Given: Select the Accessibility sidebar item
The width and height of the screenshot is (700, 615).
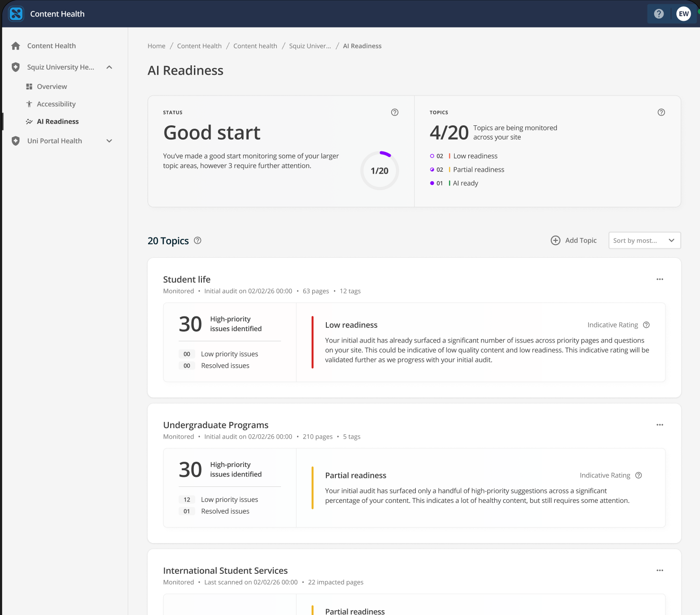Looking at the screenshot, I should click(56, 104).
